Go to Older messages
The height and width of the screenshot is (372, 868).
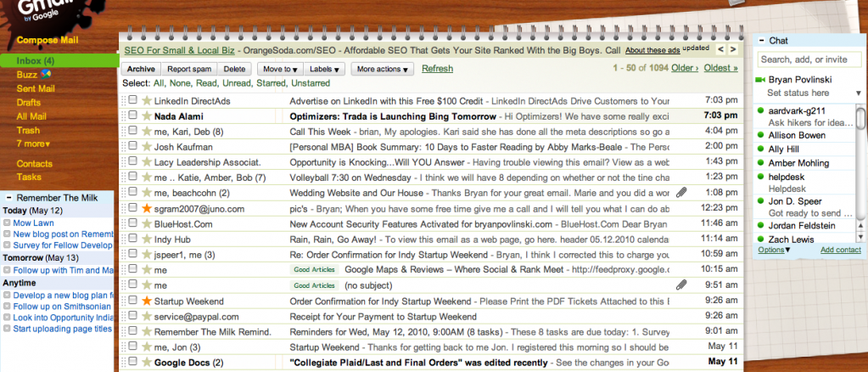coord(685,68)
